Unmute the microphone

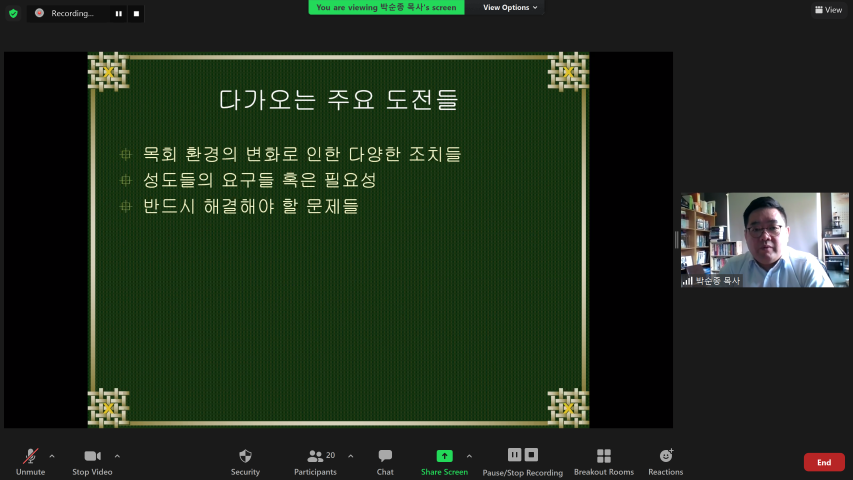[30, 462]
